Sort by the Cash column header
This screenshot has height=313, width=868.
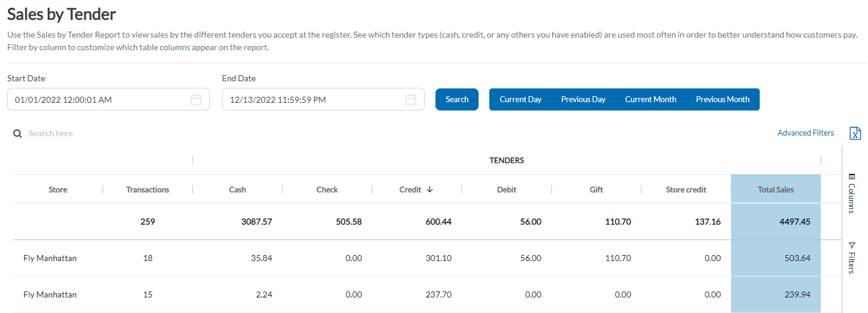point(237,190)
